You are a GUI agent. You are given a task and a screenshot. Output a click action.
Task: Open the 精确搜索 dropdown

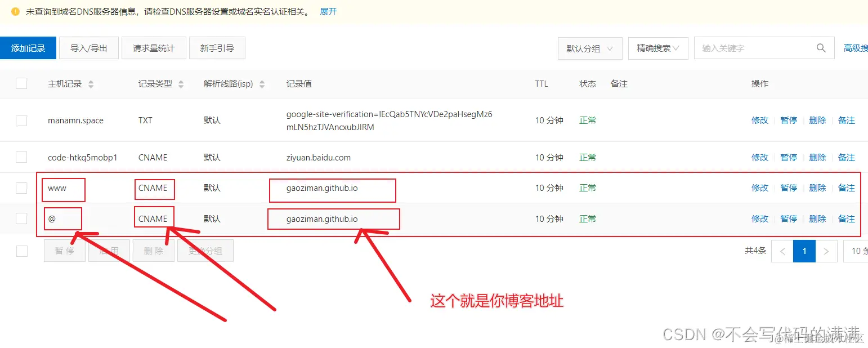click(658, 48)
